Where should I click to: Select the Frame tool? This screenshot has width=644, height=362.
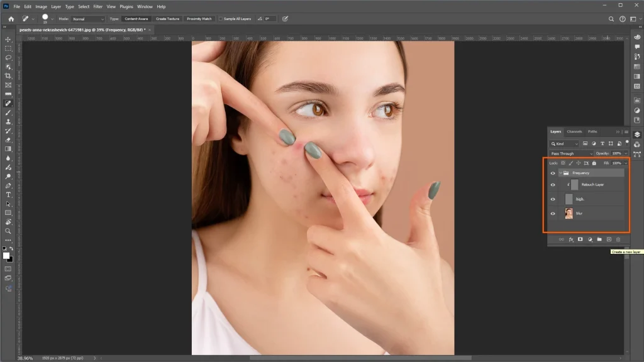[x=8, y=85]
